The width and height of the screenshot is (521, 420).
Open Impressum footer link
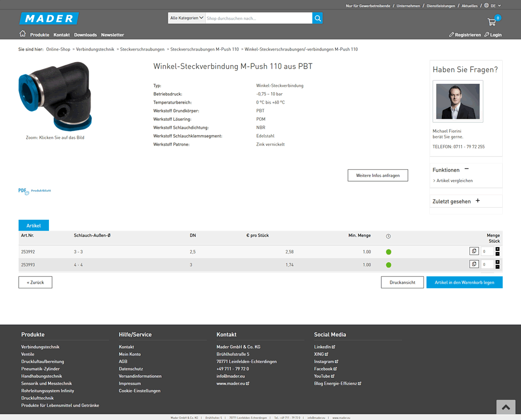pyautogui.click(x=130, y=383)
